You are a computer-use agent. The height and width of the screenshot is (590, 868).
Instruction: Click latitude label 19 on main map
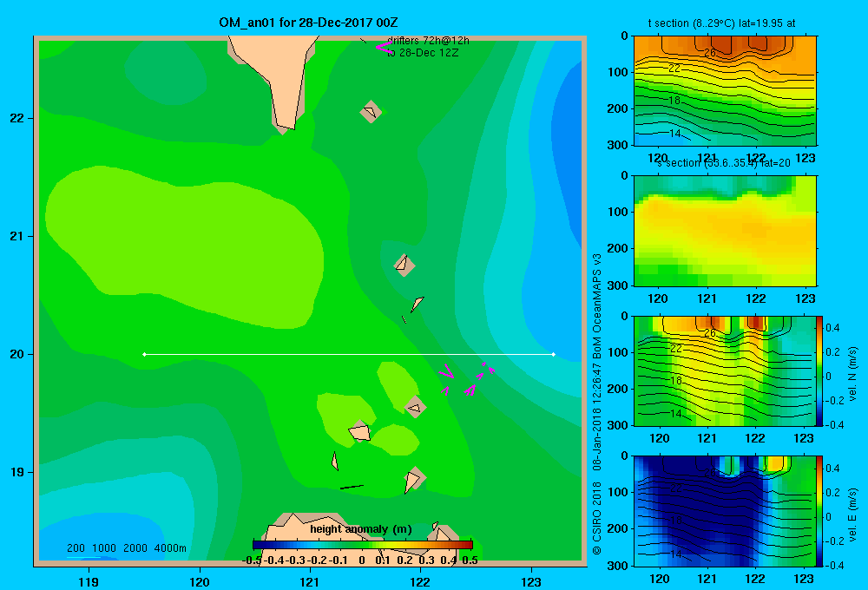click(x=17, y=472)
